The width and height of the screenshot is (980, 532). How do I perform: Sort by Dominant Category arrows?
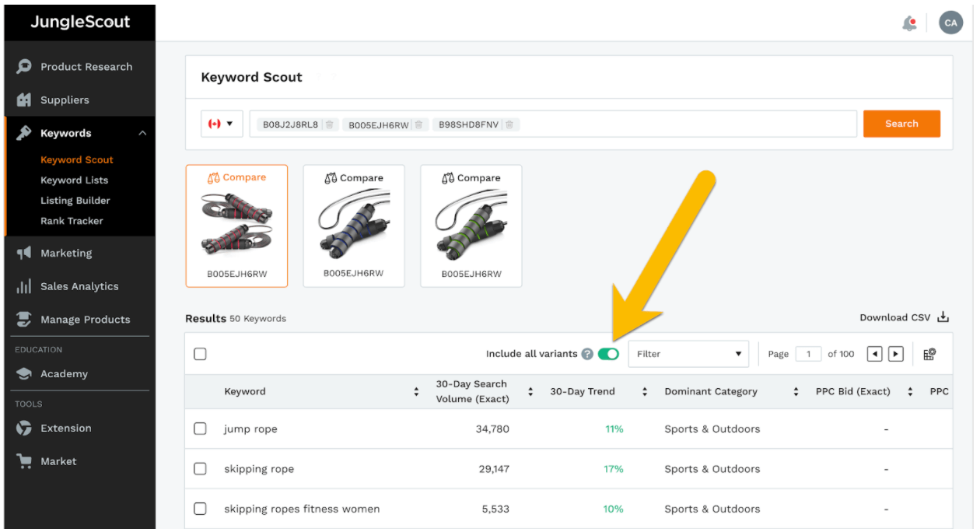click(796, 392)
